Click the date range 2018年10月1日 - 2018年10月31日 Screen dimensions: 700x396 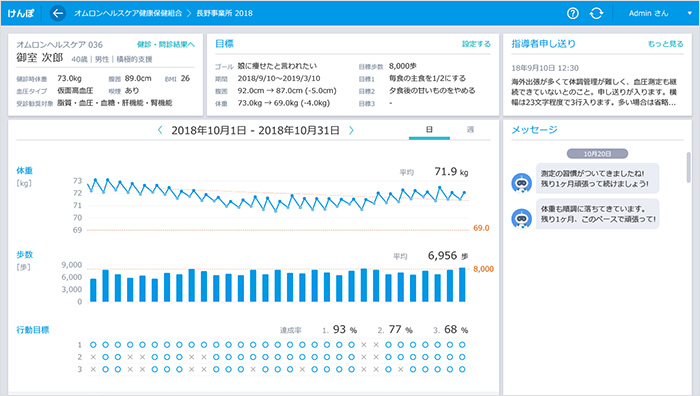[x=255, y=130]
